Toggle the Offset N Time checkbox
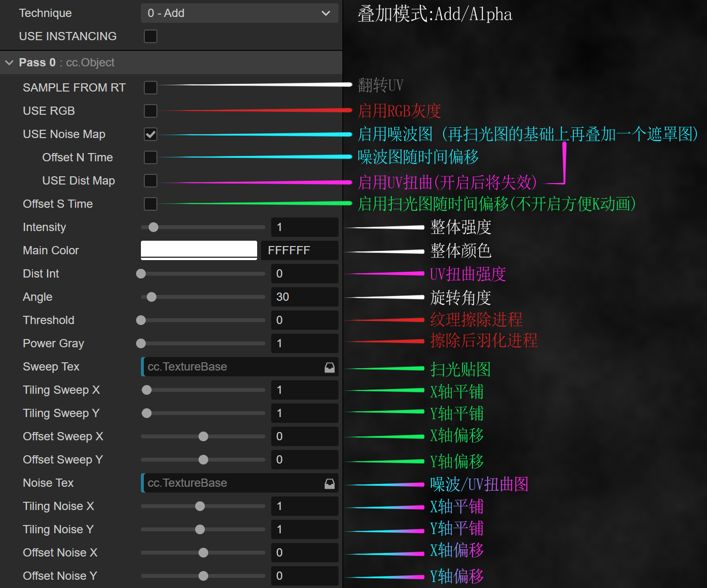The height and width of the screenshot is (588, 707). (151, 157)
